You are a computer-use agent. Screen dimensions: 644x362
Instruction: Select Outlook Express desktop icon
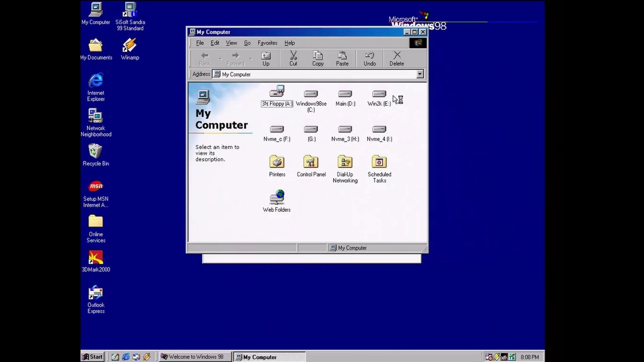click(x=96, y=299)
